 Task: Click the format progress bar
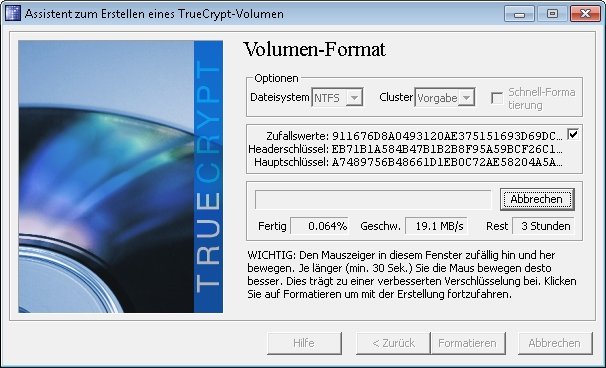[373, 199]
